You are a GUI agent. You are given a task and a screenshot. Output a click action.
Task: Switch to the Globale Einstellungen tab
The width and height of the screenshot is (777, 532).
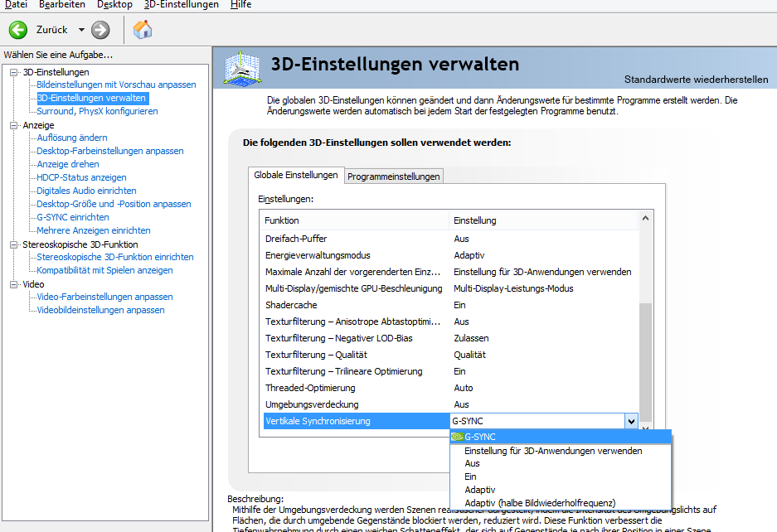296,175
